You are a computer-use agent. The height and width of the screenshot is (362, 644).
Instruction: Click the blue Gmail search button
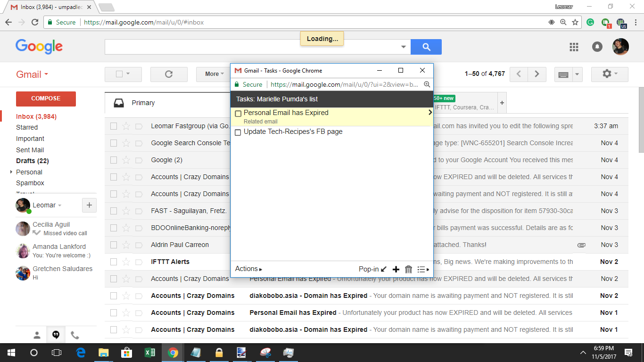click(x=426, y=47)
